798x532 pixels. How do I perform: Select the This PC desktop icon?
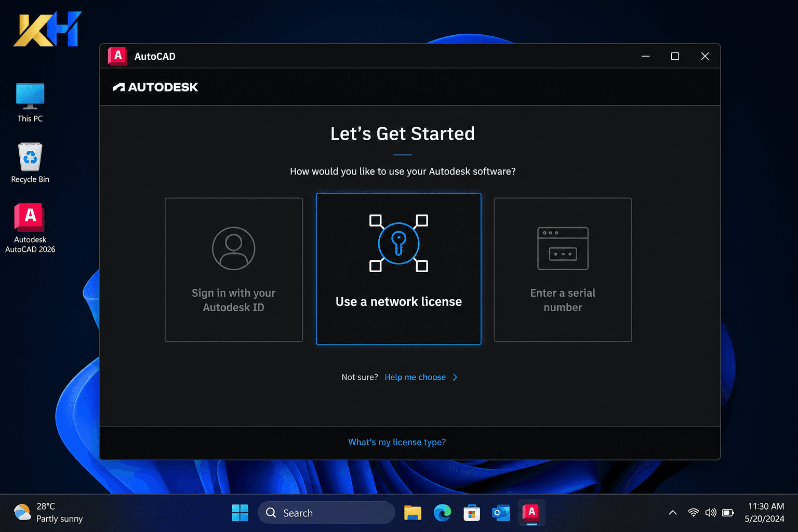click(x=30, y=103)
